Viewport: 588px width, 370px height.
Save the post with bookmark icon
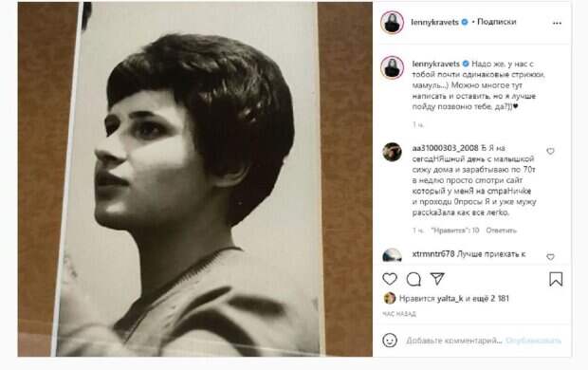click(556, 279)
